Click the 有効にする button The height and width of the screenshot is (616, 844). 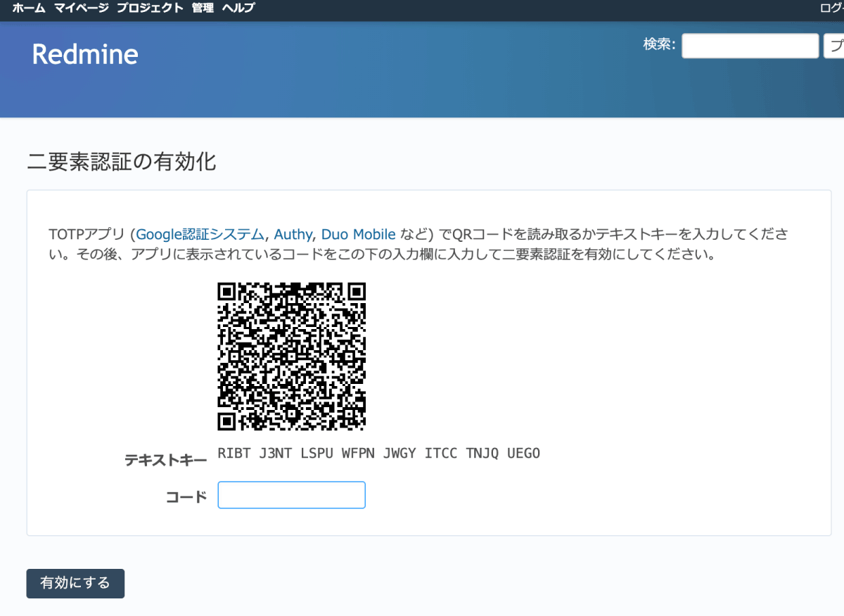pyautogui.click(x=75, y=584)
